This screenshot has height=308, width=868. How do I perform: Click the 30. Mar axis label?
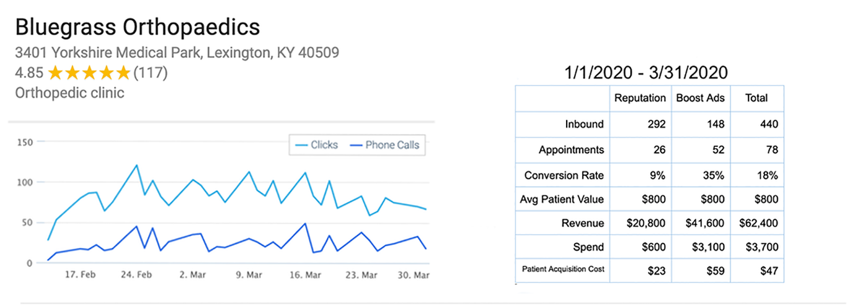414,275
